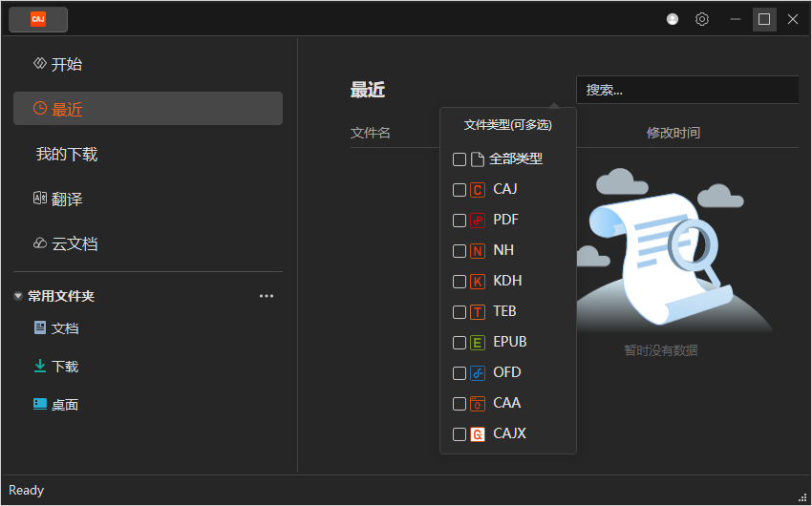Screen dimensions: 812x506
Task: Click the 开始 start icon
Action: [x=40, y=64]
